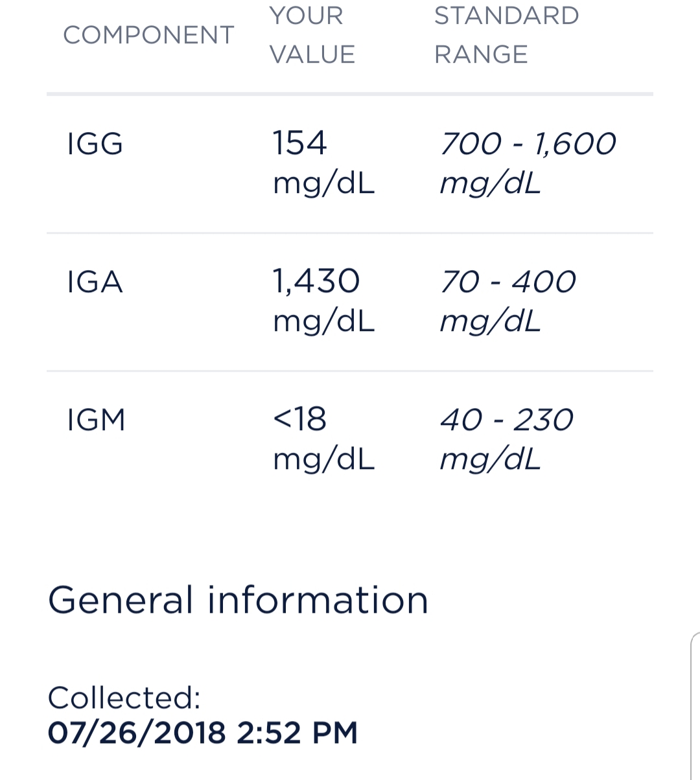Click the STANDARD RANGE column header
Screen dimensions: 700x780
pos(506,35)
